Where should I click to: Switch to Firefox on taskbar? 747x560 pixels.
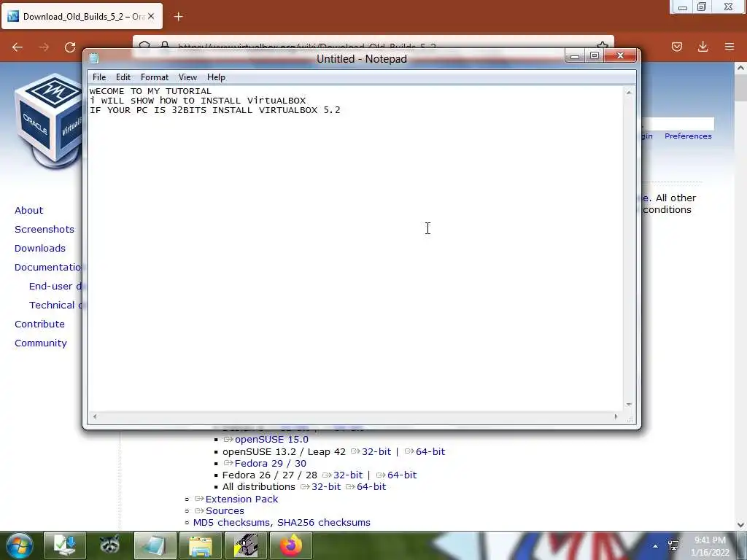[291, 545]
